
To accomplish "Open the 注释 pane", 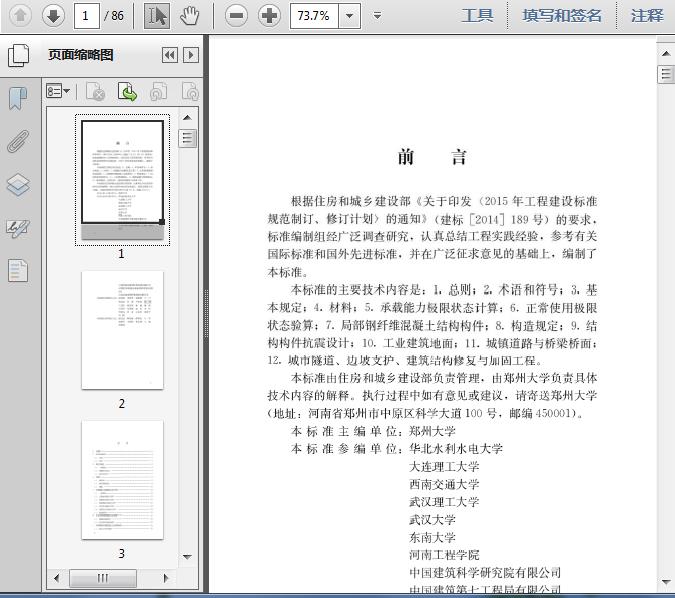I will pos(647,15).
